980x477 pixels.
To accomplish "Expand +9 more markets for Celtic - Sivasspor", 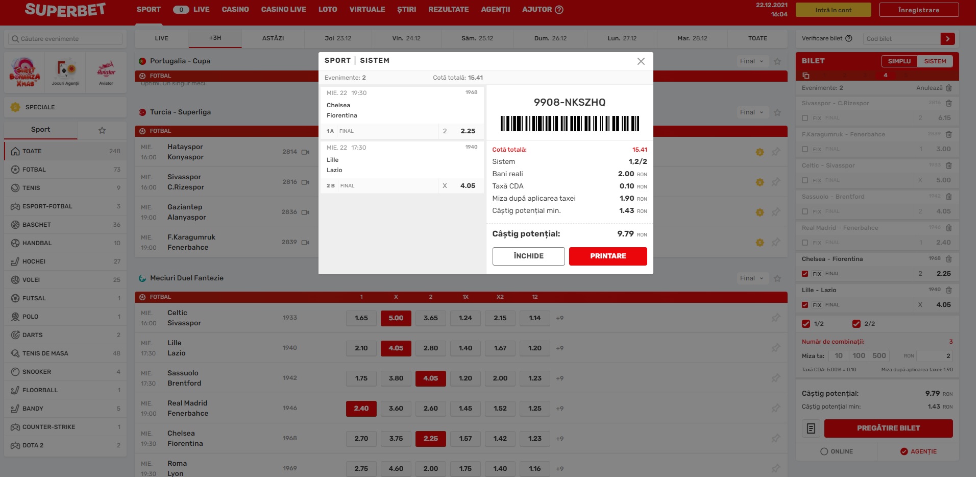I will pos(560,318).
